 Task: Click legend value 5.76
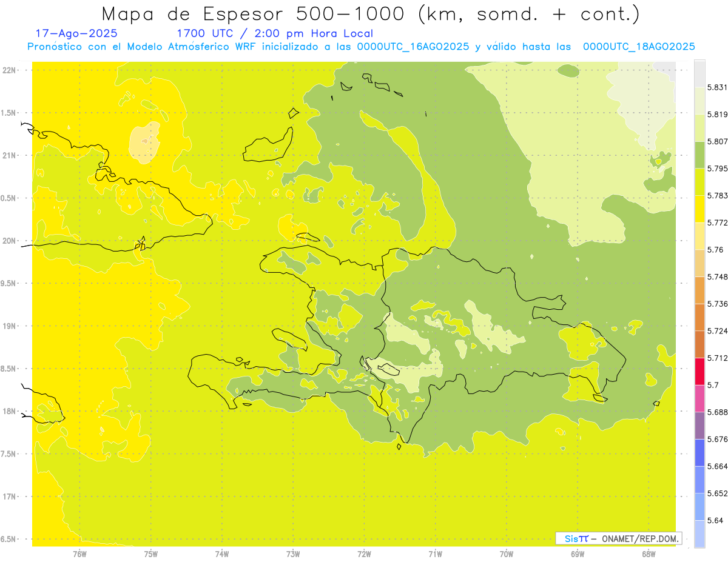(715, 250)
